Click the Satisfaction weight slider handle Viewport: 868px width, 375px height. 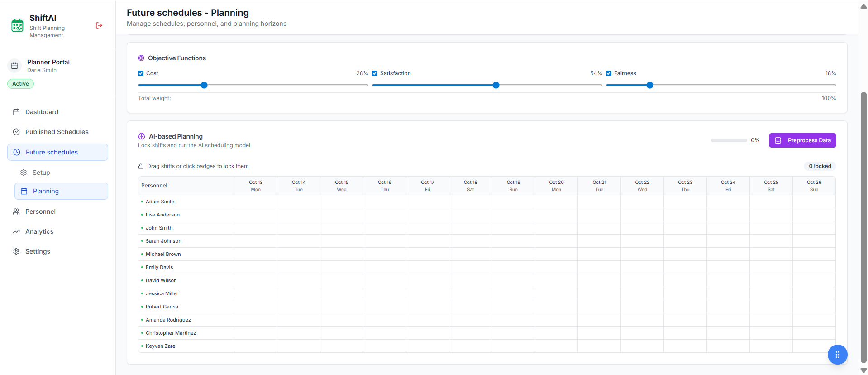[496, 85]
